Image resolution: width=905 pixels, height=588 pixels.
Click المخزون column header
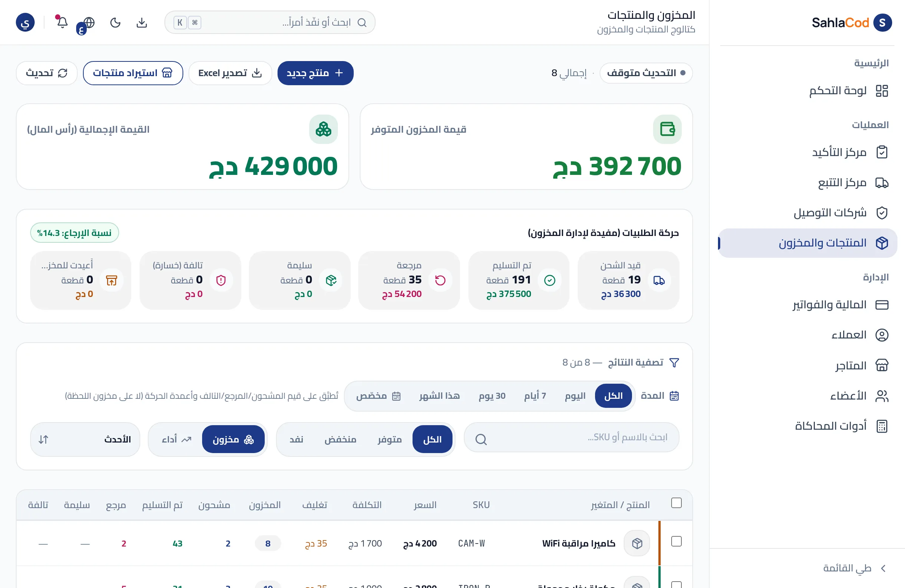pyautogui.click(x=265, y=505)
